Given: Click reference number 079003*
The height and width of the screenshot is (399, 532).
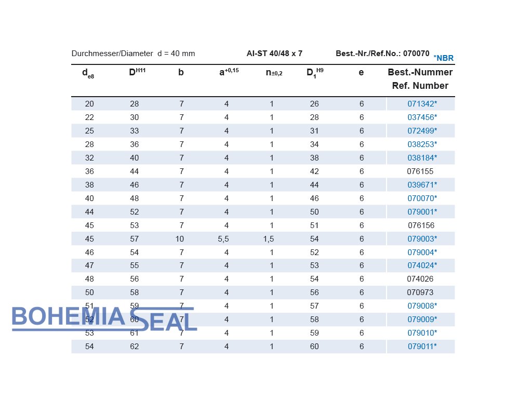Looking at the screenshot, I should [422, 239].
